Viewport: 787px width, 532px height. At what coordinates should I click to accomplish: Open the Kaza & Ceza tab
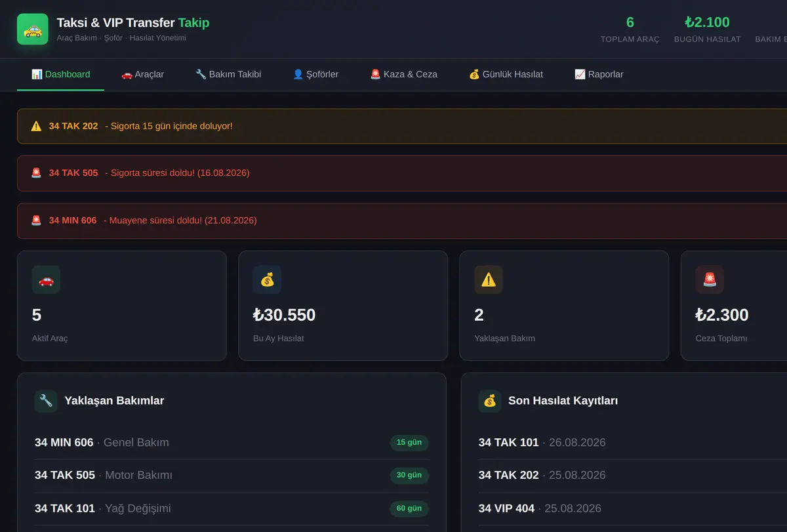(403, 74)
